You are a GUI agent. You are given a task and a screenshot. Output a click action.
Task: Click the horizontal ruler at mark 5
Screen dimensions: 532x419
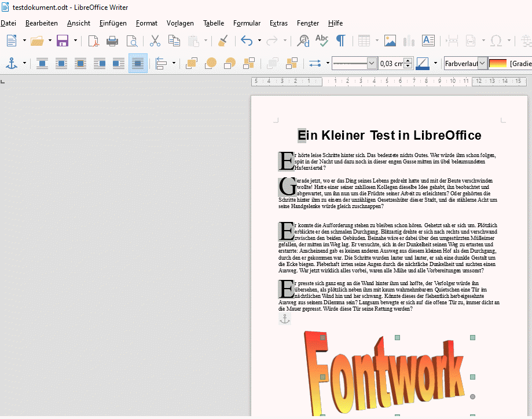[387, 81]
